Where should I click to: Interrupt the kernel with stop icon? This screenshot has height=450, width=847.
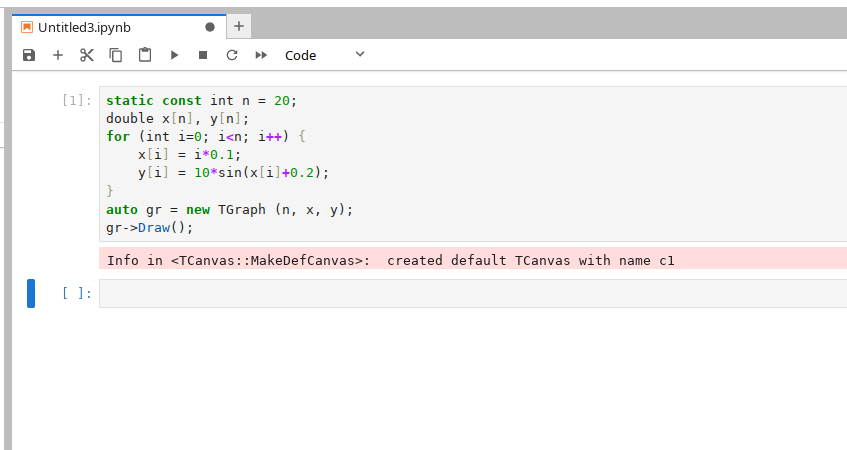click(x=203, y=56)
